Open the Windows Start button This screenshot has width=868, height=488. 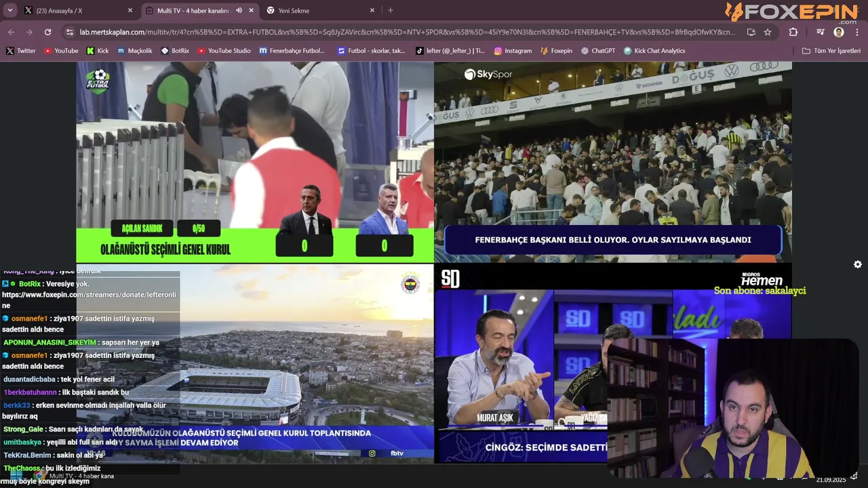coord(16,476)
